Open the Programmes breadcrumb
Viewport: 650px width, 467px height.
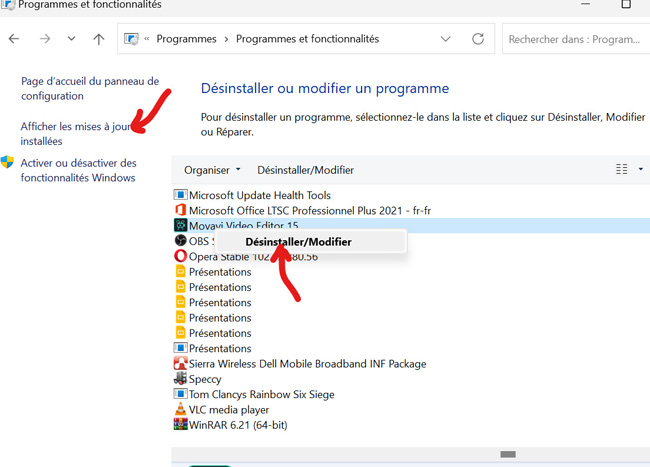point(186,39)
